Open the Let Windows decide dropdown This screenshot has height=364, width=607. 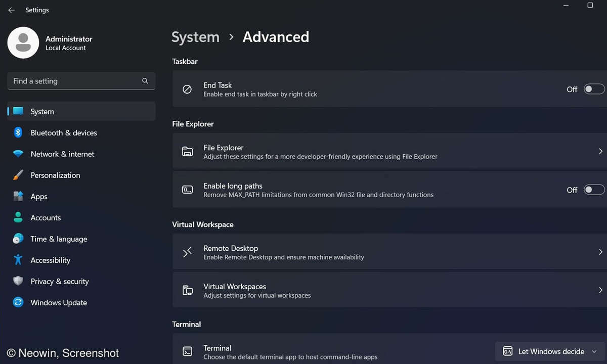tap(550, 351)
